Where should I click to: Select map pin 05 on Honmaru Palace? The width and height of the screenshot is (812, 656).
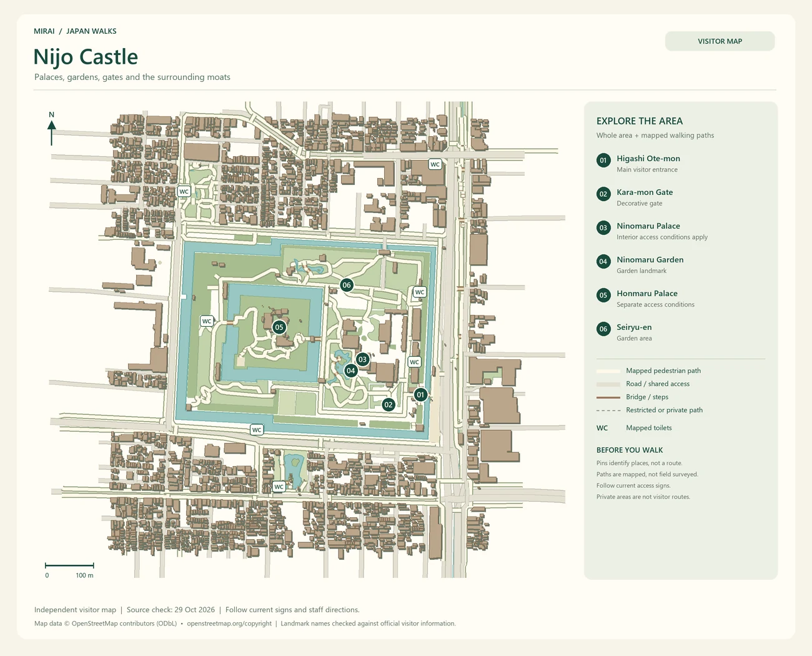pyautogui.click(x=279, y=327)
